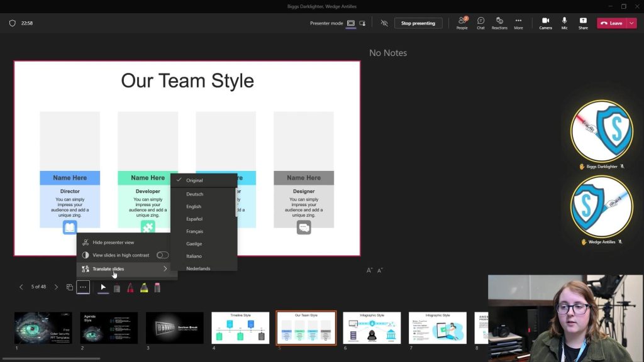Image resolution: width=644 pixels, height=362 pixels.
Task: Select the cursor pointer tool
Action: click(x=103, y=287)
